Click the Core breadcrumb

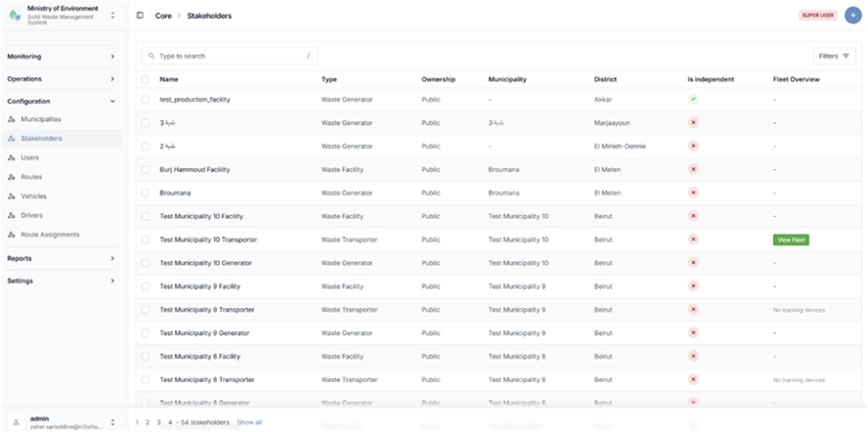coord(163,16)
